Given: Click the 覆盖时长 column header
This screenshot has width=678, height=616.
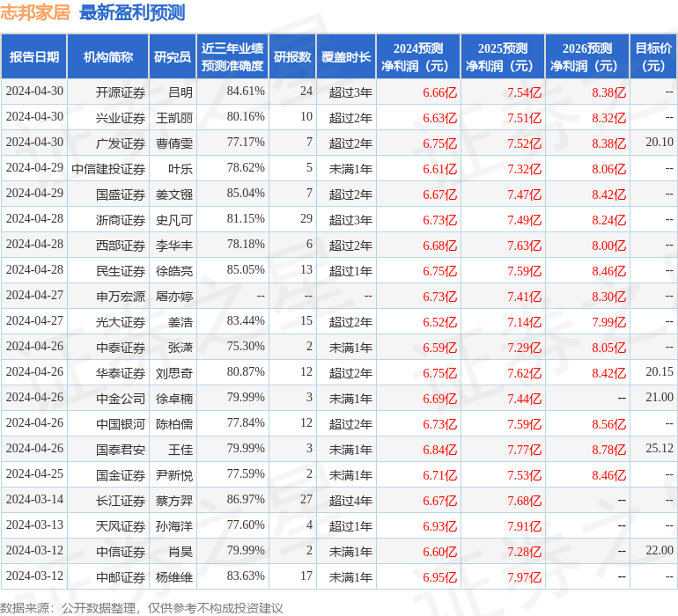Looking at the screenshot, I should pos(346,57).
